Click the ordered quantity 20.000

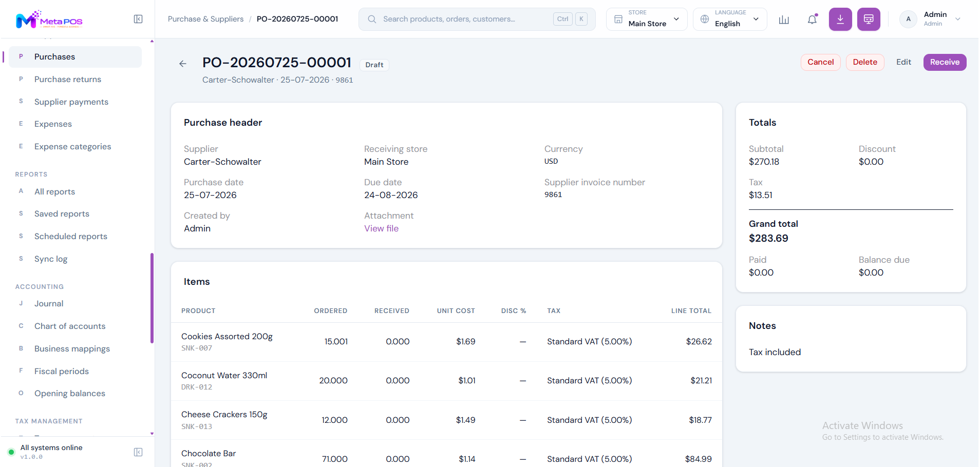[x=333, y=381]
